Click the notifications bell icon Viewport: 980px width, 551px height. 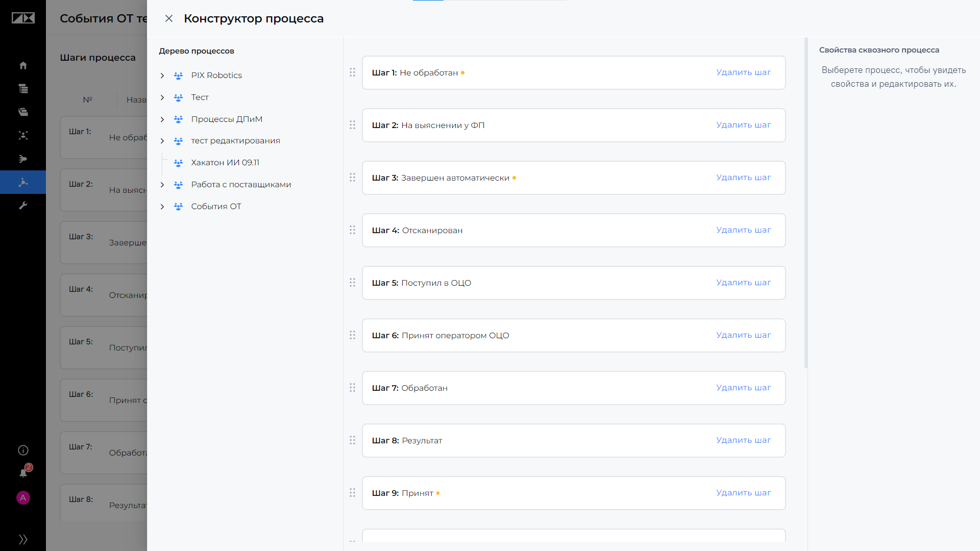pos(23,473)
